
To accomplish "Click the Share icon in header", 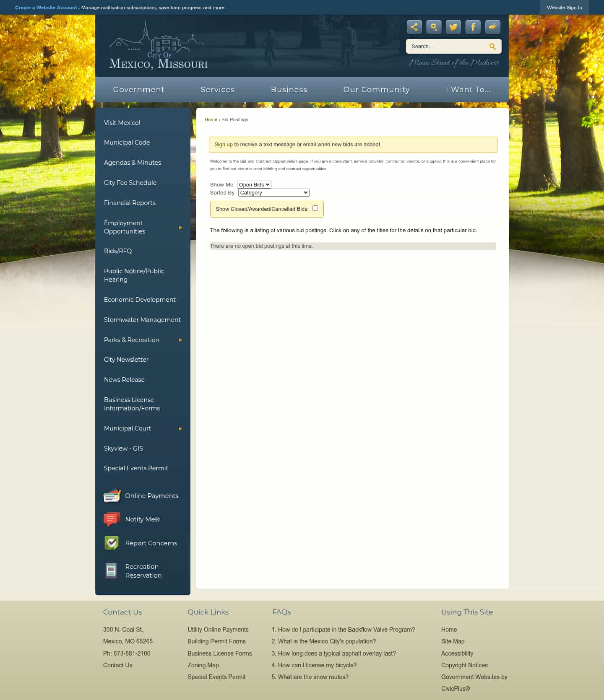I will [414, 27].
